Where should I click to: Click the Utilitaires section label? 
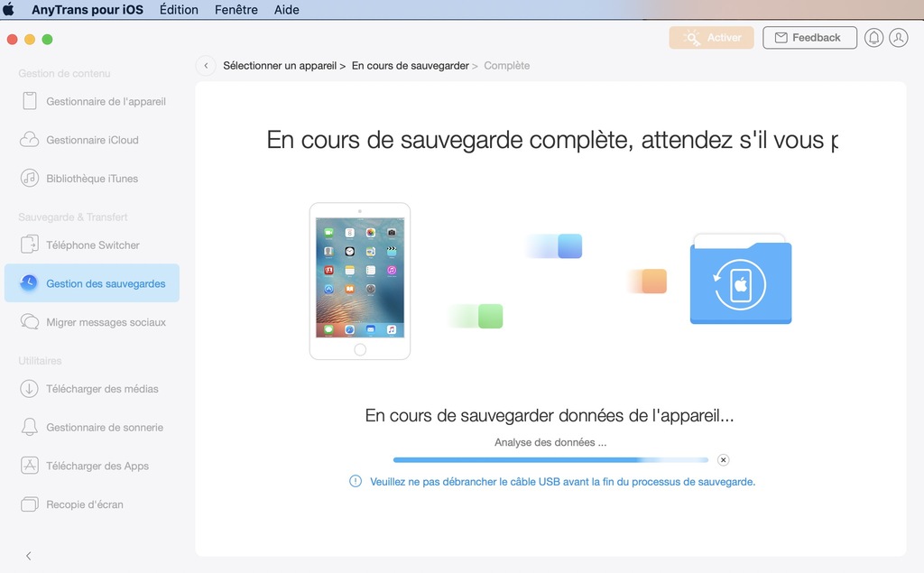[x=40, y=360]
